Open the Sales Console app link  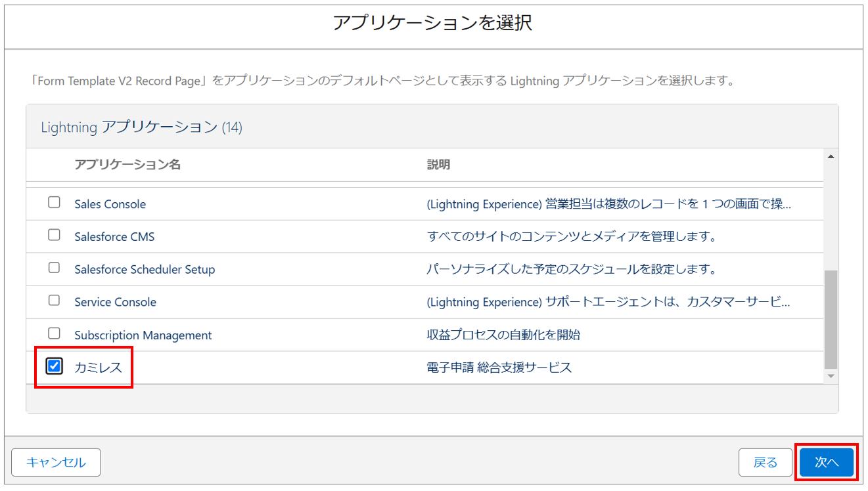coord(110,204)
